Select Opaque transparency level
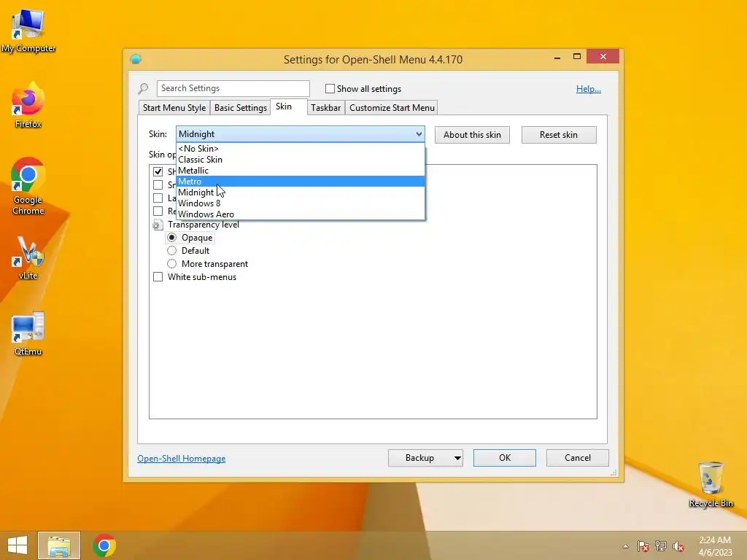747x560 pixels. click(x=171, y=238)
